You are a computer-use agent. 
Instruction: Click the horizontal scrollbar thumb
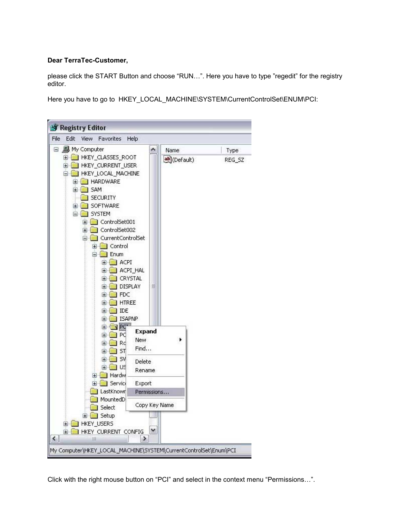pyautogui.click(x=93, y=439)
